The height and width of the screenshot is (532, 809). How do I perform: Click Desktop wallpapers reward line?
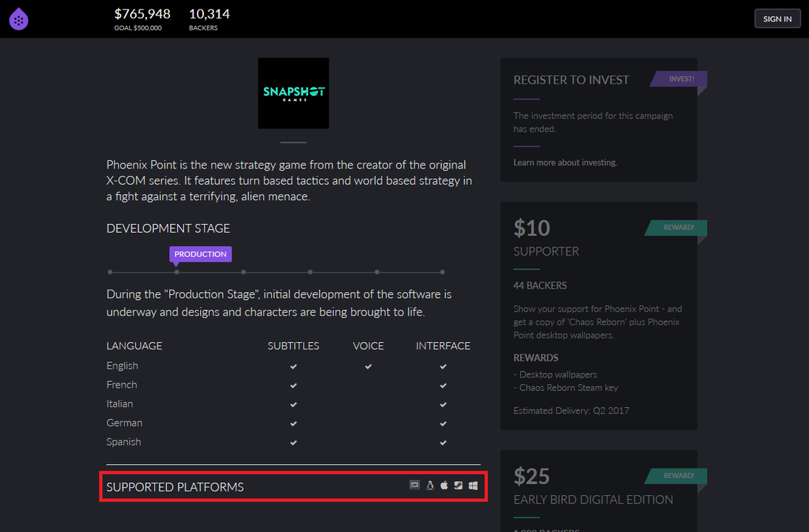tap(555, 375)
